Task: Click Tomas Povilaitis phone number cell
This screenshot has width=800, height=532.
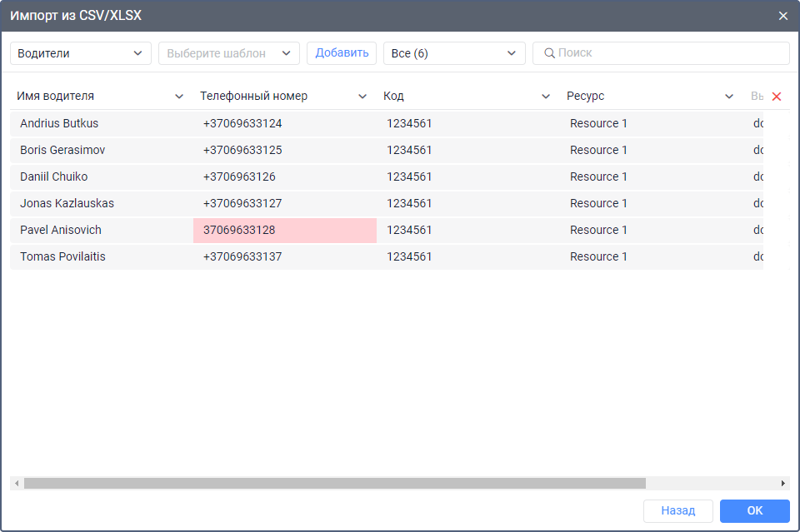Action: (284, 256)
